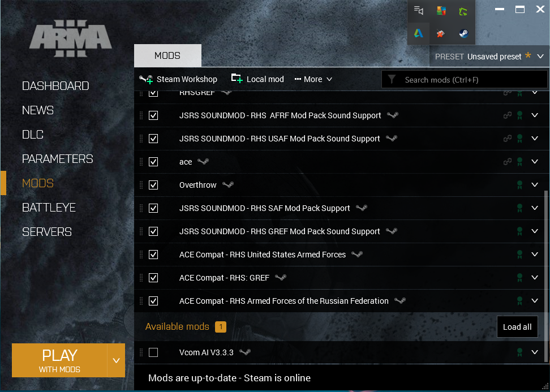Open Steam from the system tray popup
The width and height of the screenshot is (550, 392).
tap(463, 33)
